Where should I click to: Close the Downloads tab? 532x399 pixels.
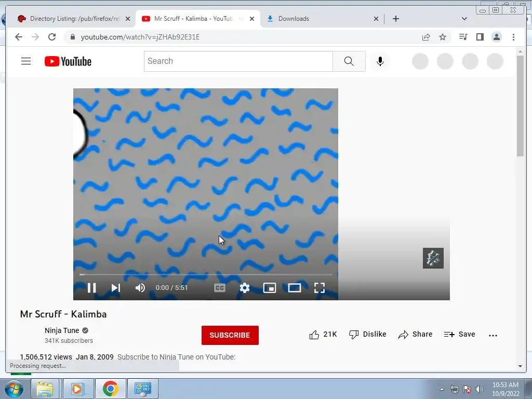pos(376,19)
